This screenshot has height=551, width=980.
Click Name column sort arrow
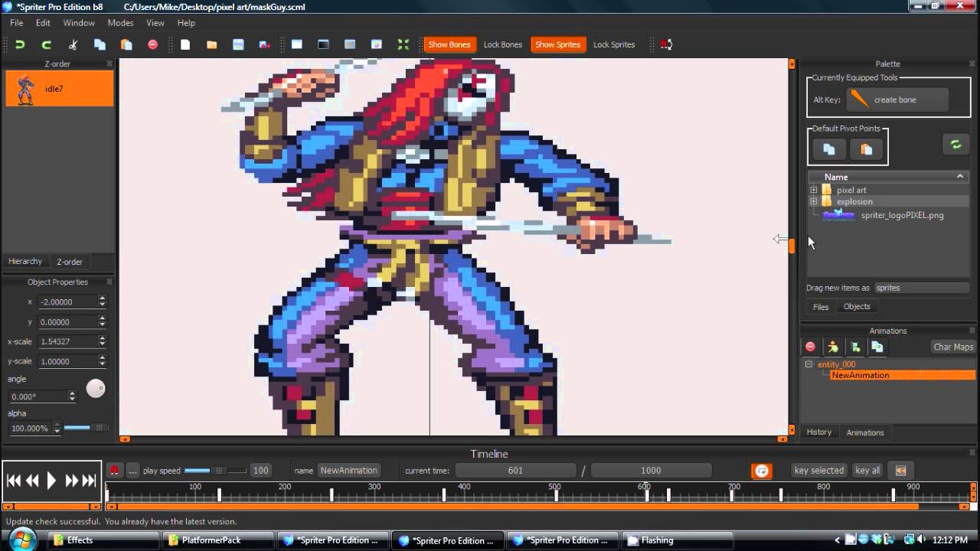(959, 177)
